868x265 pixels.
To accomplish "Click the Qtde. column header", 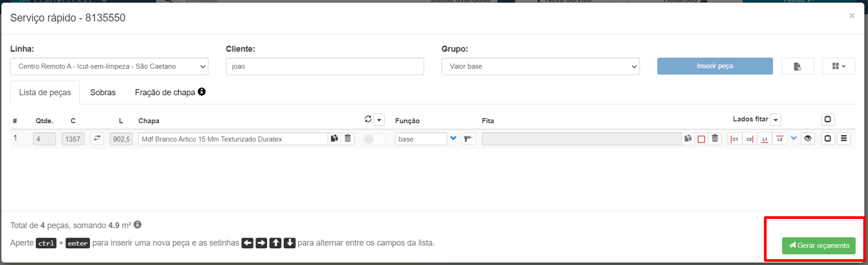I will 44,121.
